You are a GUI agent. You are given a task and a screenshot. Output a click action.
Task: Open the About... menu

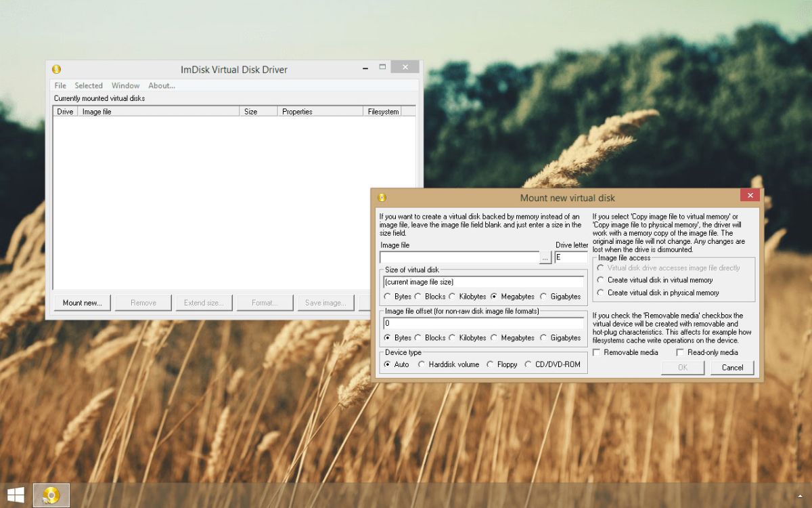click(162, 85)
